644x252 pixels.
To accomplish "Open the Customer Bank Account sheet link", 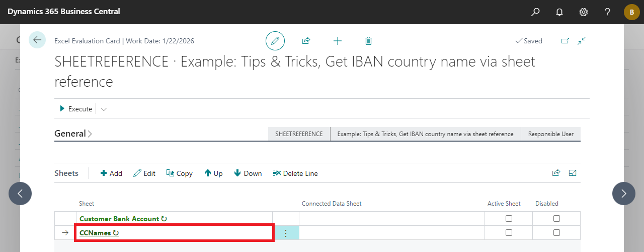I will (119, 219).
